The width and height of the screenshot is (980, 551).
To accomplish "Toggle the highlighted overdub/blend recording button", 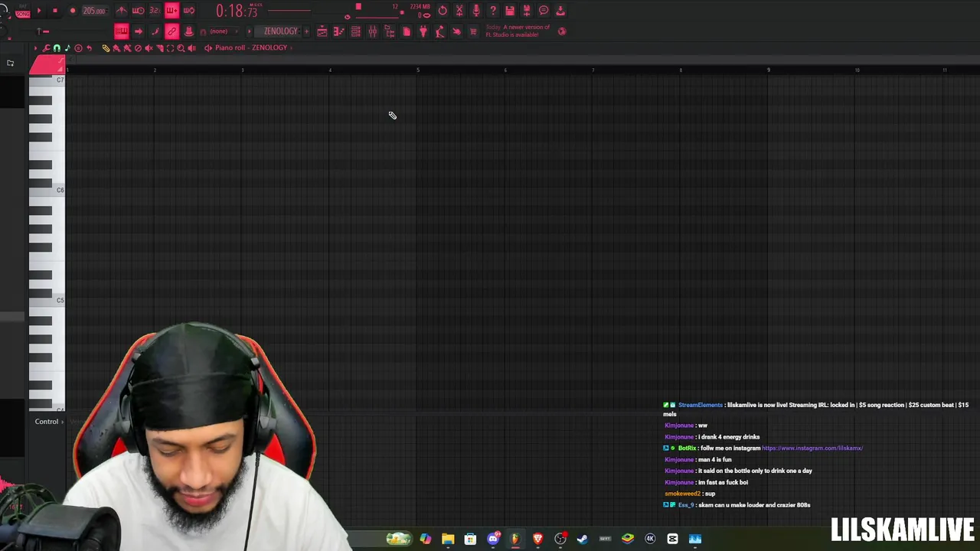I will 171,11.
